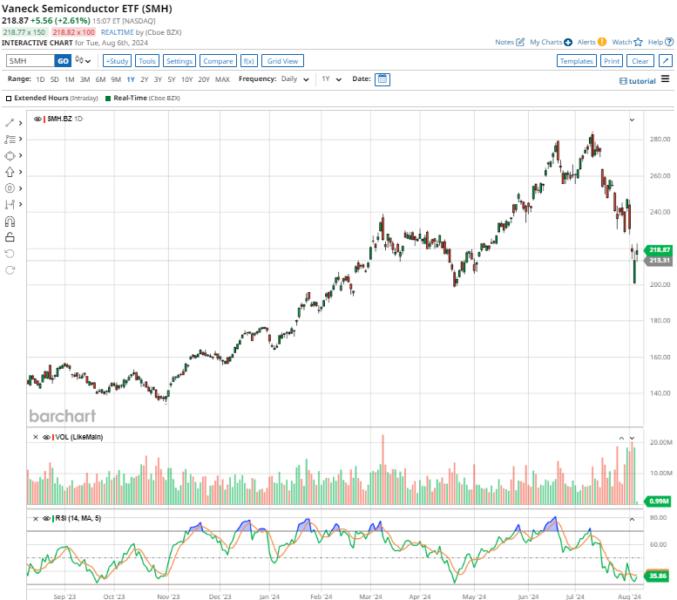Click the GO button
Viewport: 677px width, 600px height.
[63, 61]
